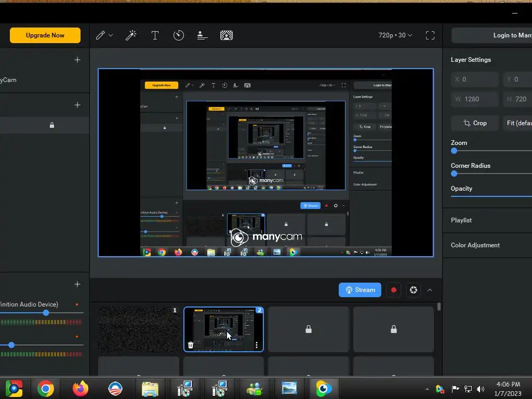The image size is (532, 399).
Task: Start recording with the red record button
Action: (394, 290)
